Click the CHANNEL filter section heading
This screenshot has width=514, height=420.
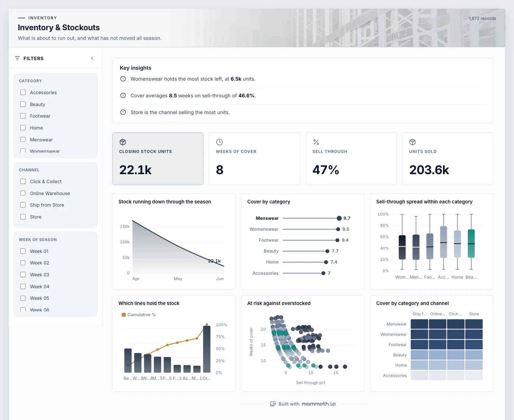[29, 170]
